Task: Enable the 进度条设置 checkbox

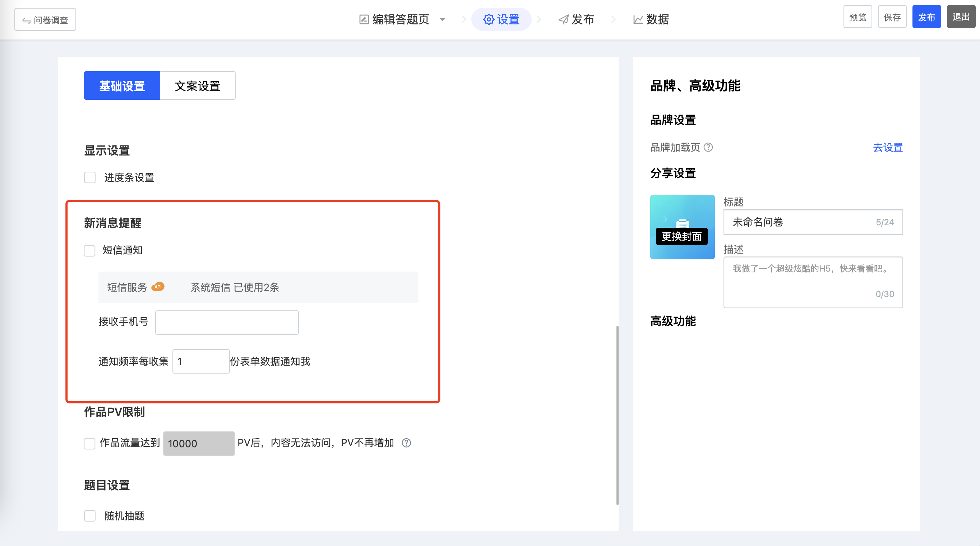Action: click(x=90, y=177)
